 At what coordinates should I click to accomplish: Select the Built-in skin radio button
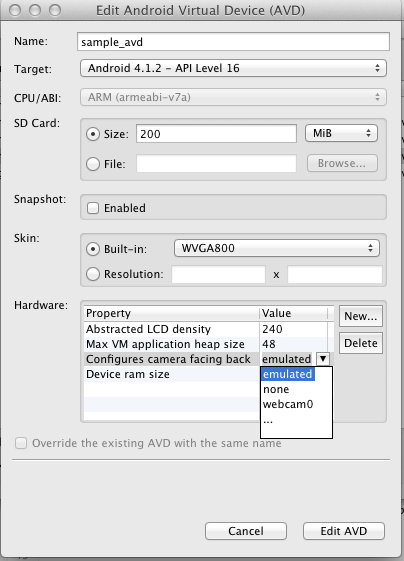tap(93, 249)
